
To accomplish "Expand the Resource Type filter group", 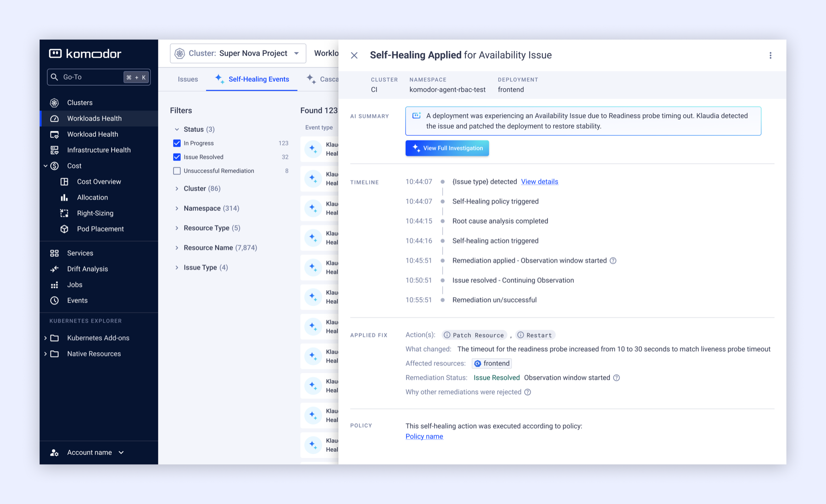I will (x=177, y=228).
